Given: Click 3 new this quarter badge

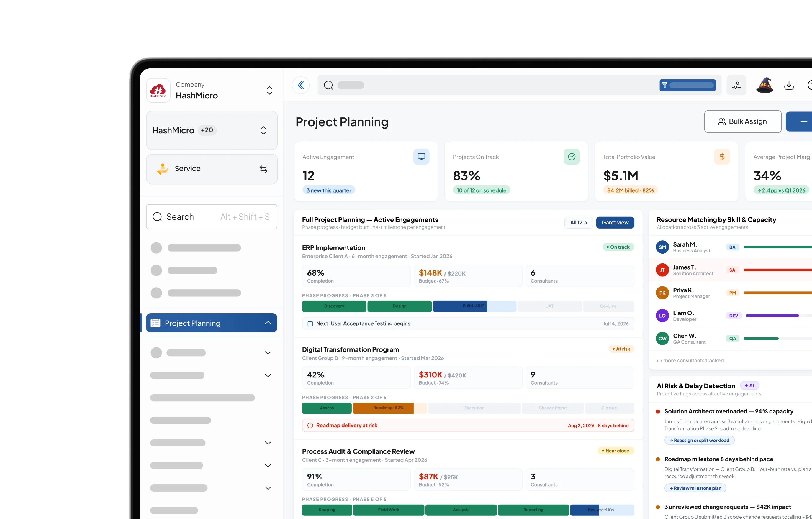Looking at the screenshot, I should [329, 190].
